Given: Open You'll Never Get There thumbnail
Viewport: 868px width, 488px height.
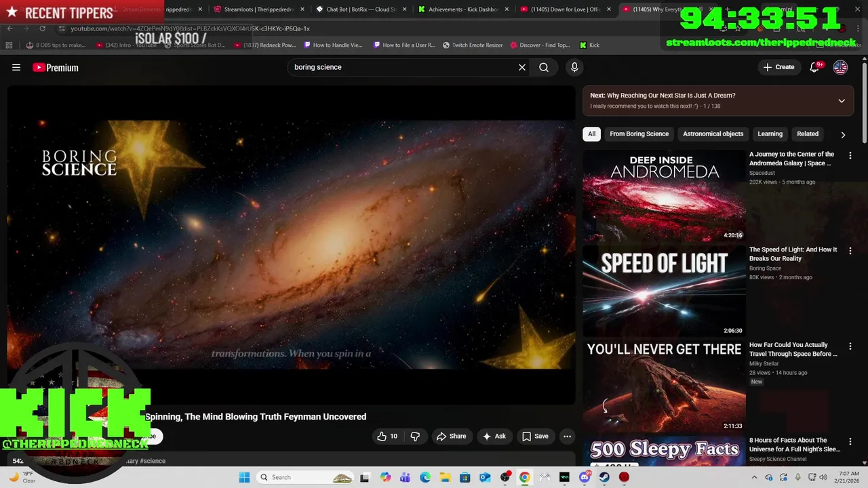Looking at the screenshot, I should click(664, 386).
